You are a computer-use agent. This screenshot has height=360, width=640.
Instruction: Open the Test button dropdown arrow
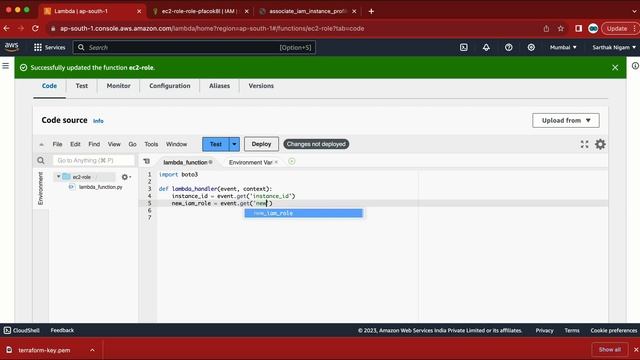234,144
